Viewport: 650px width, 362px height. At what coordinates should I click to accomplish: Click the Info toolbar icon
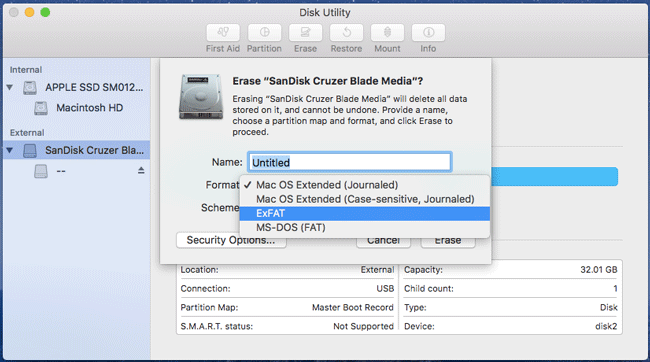point(428,32)
